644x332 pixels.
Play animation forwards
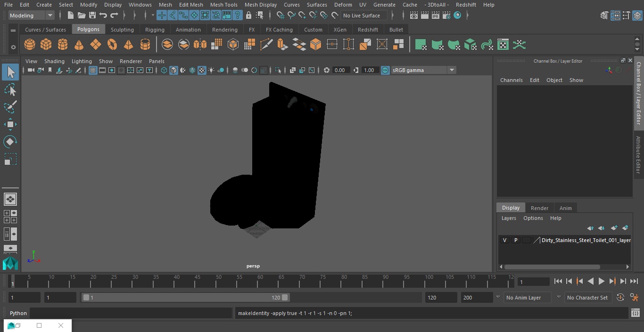(602, 281)
